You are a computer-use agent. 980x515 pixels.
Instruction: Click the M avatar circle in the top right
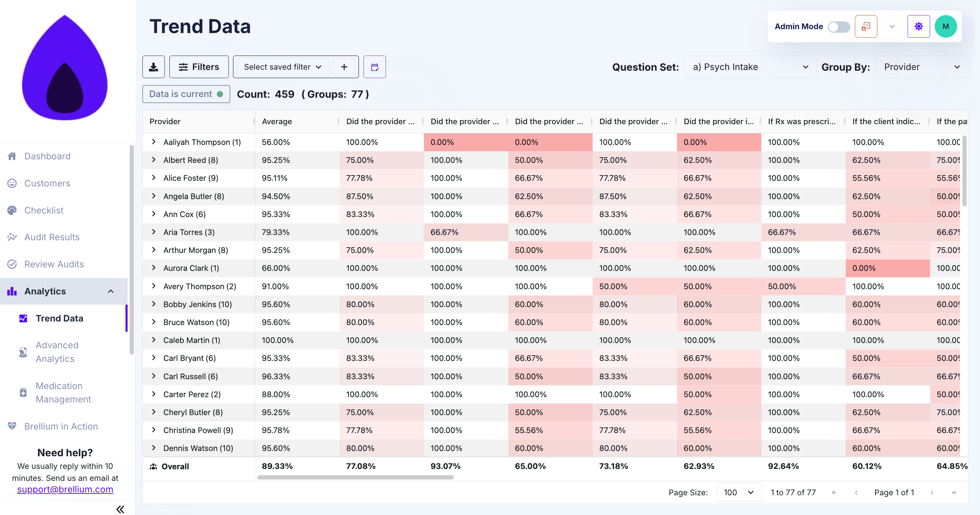point(946,26)
